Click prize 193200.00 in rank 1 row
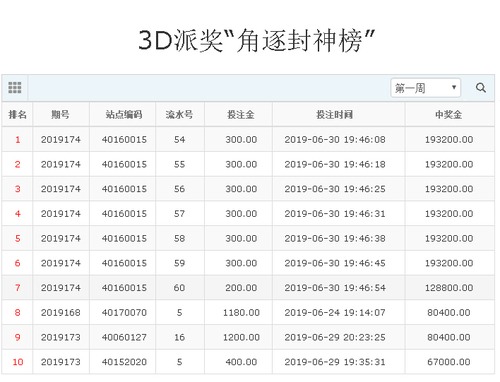Screen dimensions: 500x382 (x=449, y=140)
